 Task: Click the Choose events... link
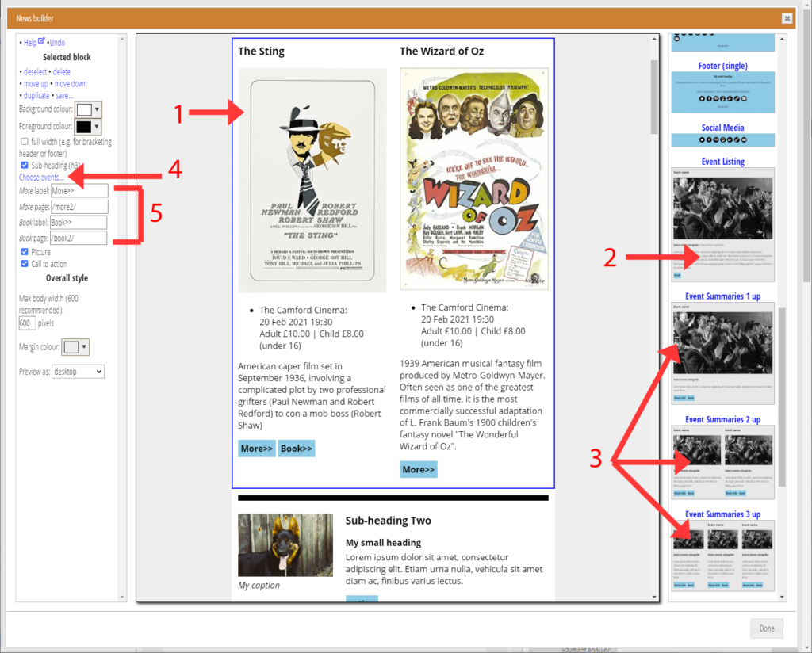coord(41,178)
